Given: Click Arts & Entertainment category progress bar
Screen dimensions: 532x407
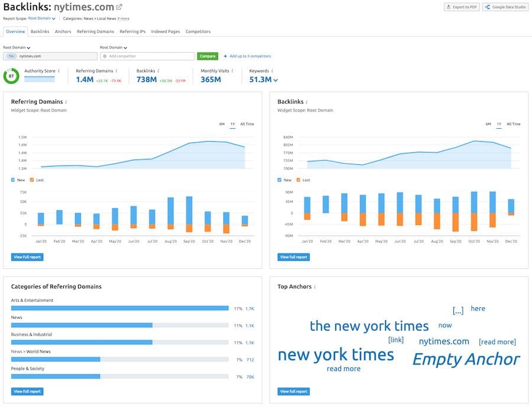Looking at the screenshot, I should (x=120, y=308).
